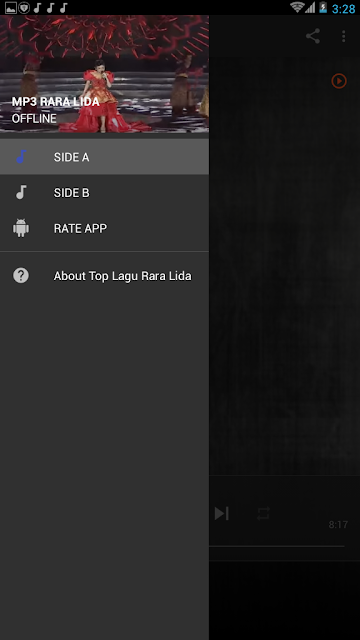Open the three-dot overflow menu

pos(344,36)
